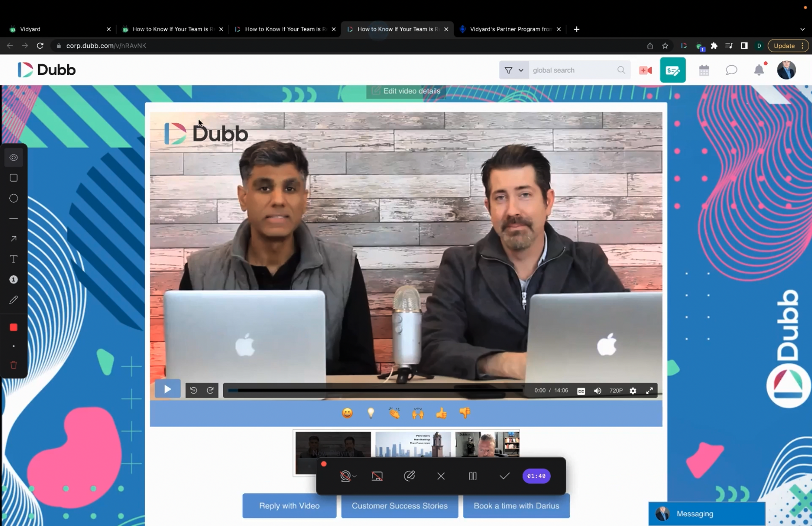This screenshot has height=526, width=812.
Task: Open the calendar icon in header
Action: tap(704, 71)
